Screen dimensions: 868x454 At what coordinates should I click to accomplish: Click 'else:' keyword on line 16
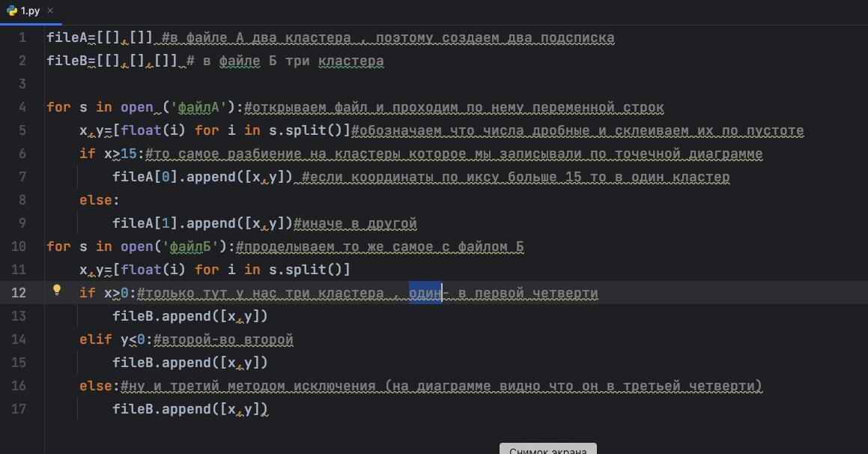point(100,386)
